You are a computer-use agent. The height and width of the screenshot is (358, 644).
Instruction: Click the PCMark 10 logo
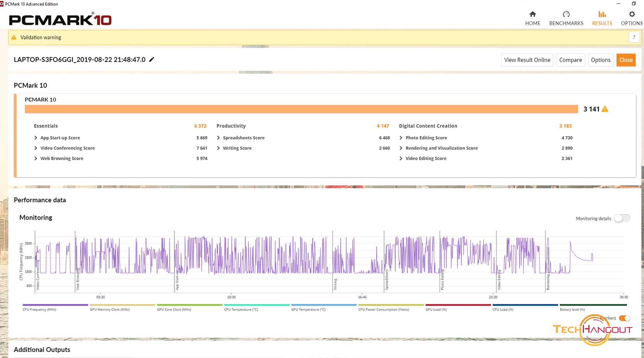click(60, 19)
